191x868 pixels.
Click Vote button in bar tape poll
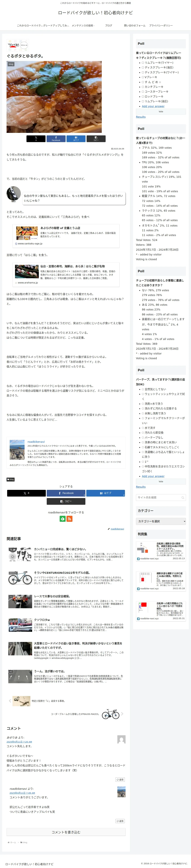tap(161, 481)
